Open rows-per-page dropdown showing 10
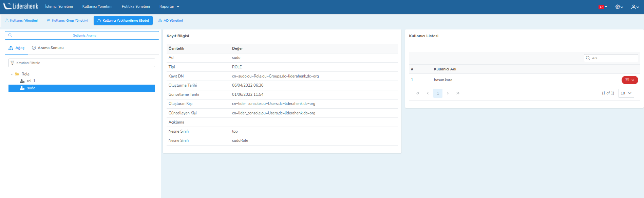The height and width of the screenshot is (198, 644). point(626,93)
